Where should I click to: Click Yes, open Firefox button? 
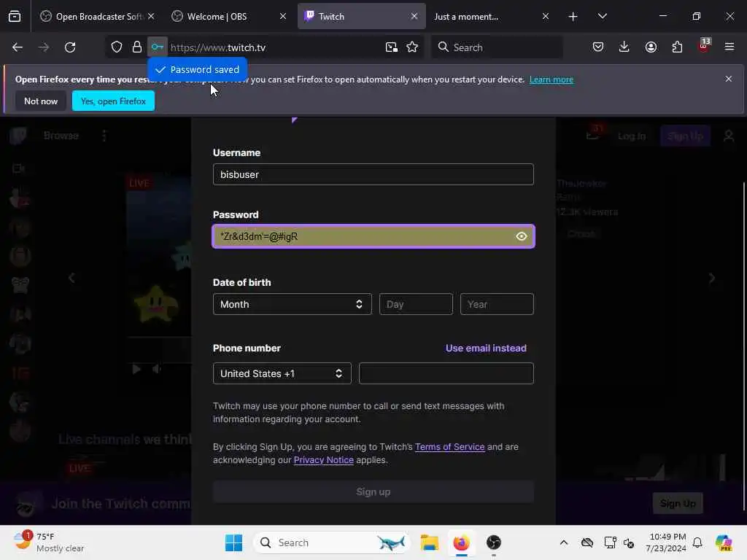tap(113, 101)
